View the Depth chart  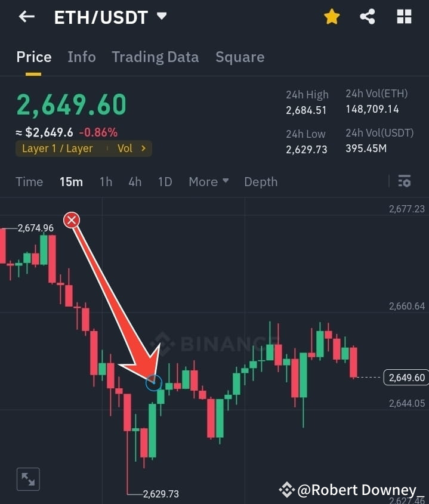(261, 182)
